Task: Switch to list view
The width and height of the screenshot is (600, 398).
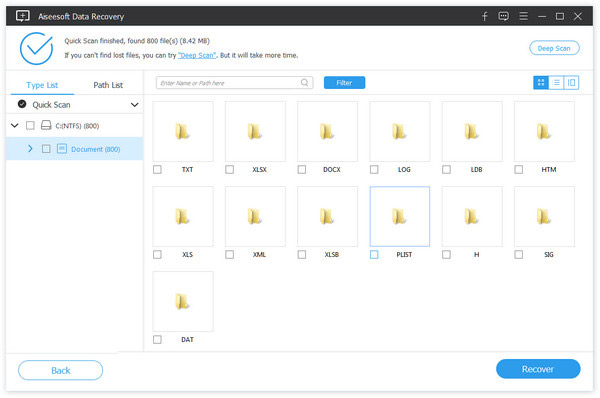Action: point(556,83)
